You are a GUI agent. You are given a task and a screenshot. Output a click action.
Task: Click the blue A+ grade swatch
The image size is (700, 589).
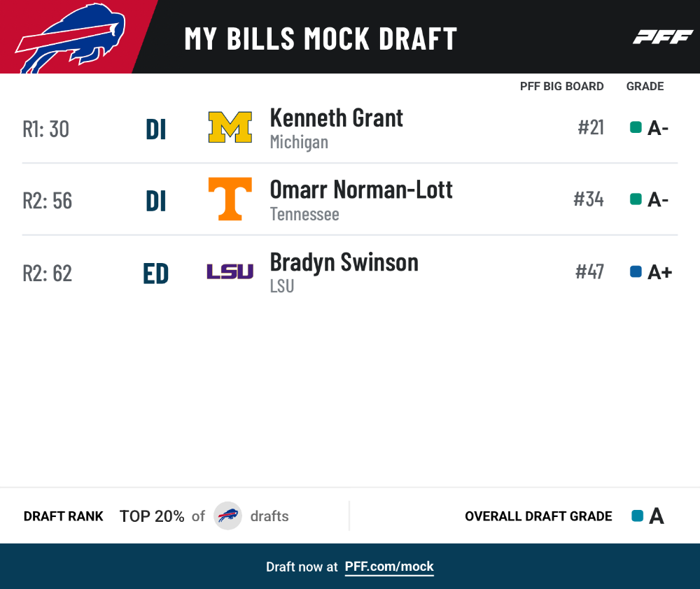[636, 271]
